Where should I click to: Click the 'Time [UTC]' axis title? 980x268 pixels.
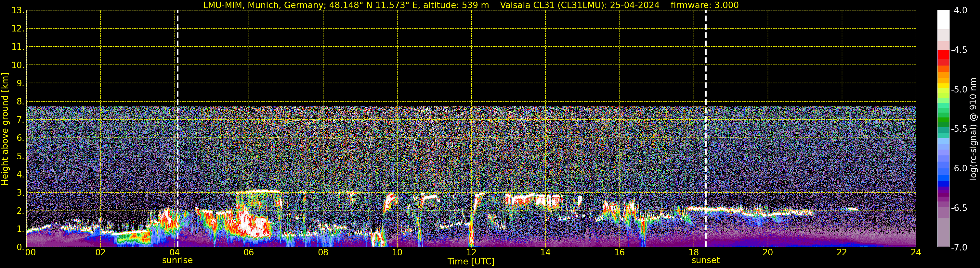pos(471,262)
